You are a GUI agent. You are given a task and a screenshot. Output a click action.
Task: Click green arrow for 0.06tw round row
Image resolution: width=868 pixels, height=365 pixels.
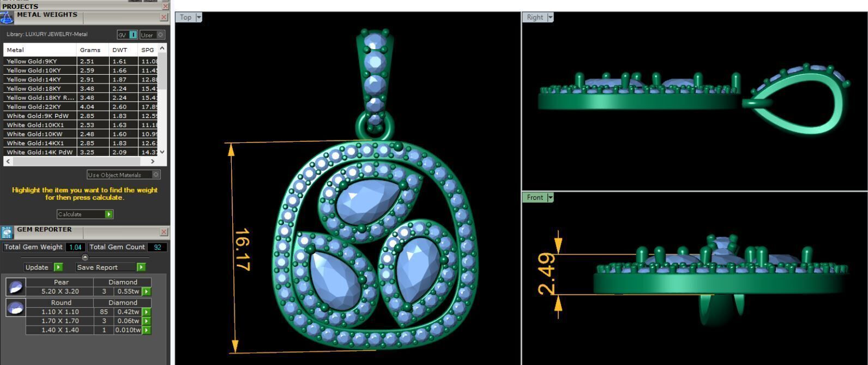tap(146, 321)
